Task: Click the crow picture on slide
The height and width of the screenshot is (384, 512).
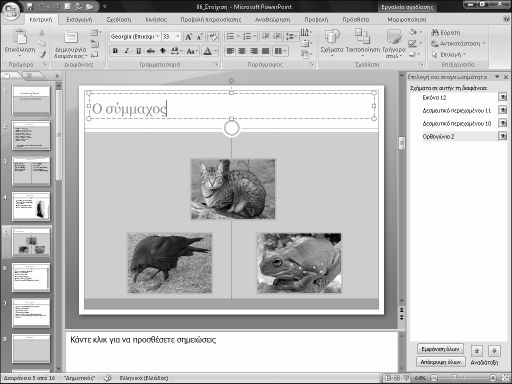Action: (170, 263)
